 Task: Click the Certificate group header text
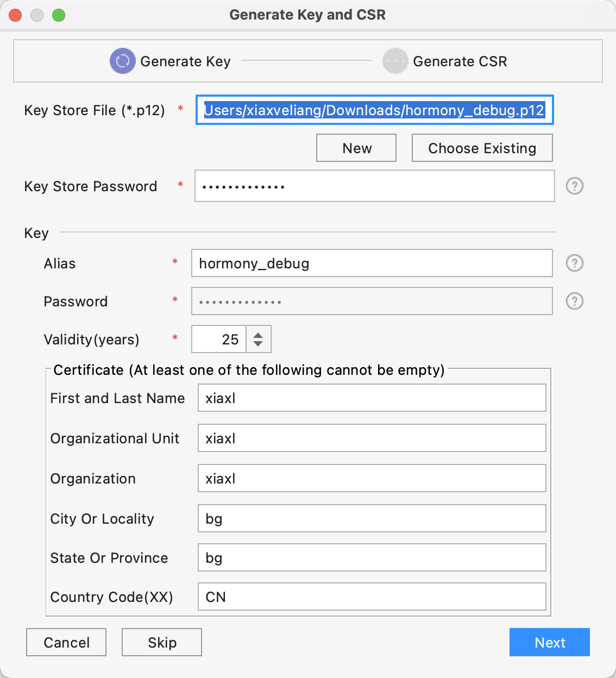tap(249, 370)
